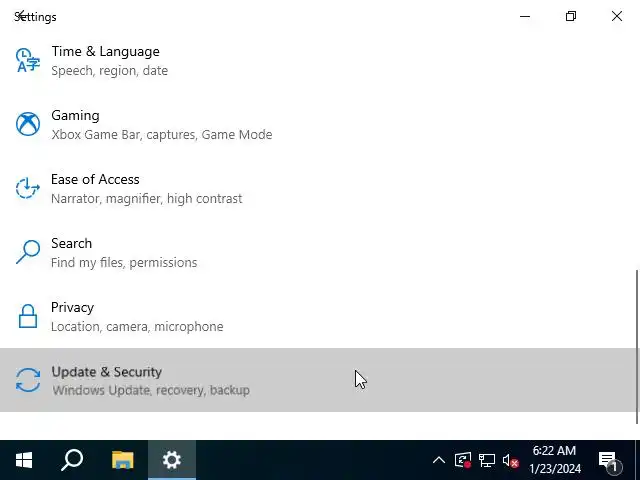
Task: Open Ease of Access category title
Action: point(95,179)
